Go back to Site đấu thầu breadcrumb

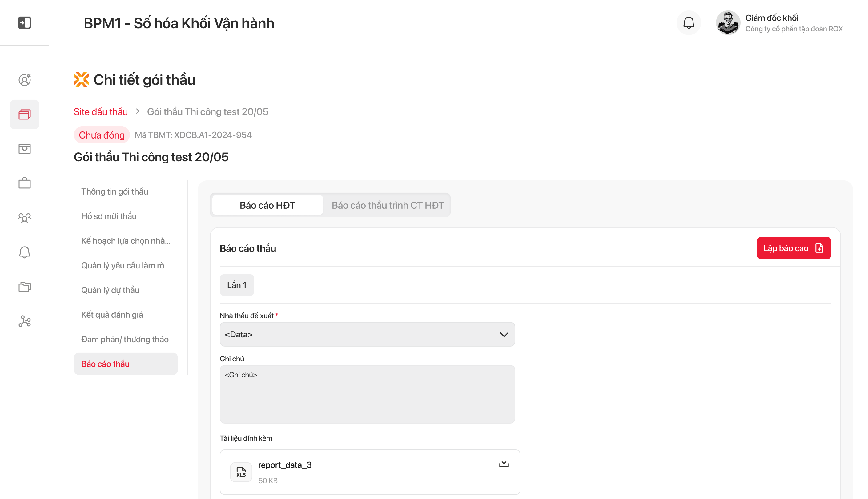(101, 112)
